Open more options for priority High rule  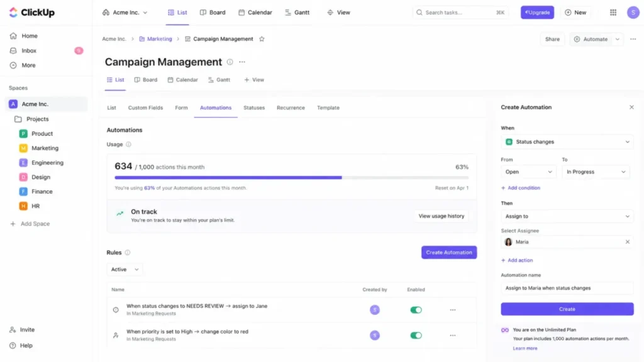click(x=453, y=336)
